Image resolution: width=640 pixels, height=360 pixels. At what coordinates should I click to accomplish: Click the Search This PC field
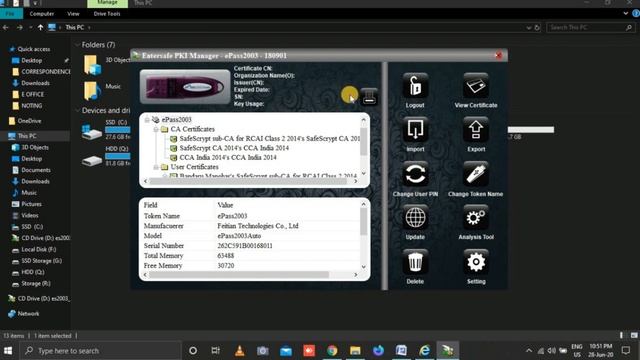click(590, 27)
